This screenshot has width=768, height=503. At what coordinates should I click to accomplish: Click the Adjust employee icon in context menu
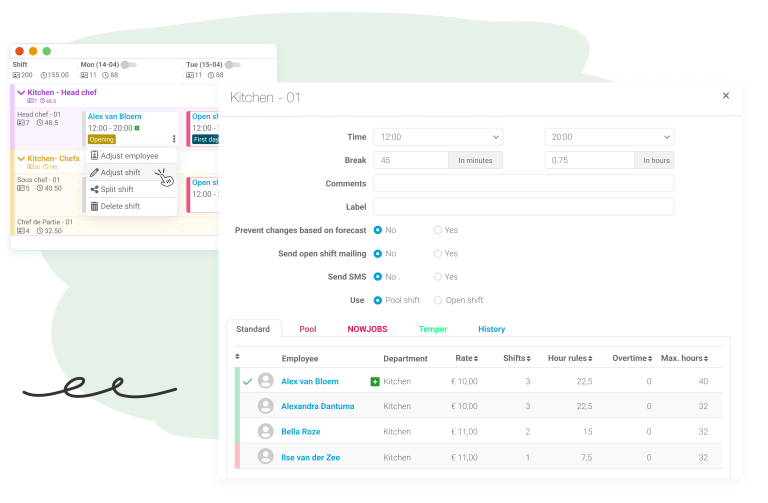coord(95,156)
